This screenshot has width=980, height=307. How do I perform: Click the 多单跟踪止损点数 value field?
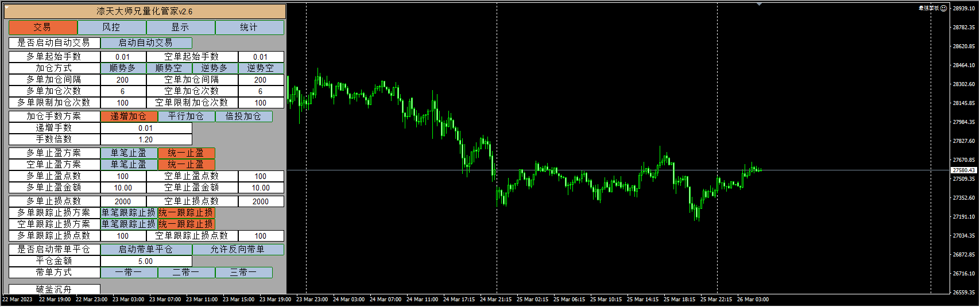pos(123,236)
